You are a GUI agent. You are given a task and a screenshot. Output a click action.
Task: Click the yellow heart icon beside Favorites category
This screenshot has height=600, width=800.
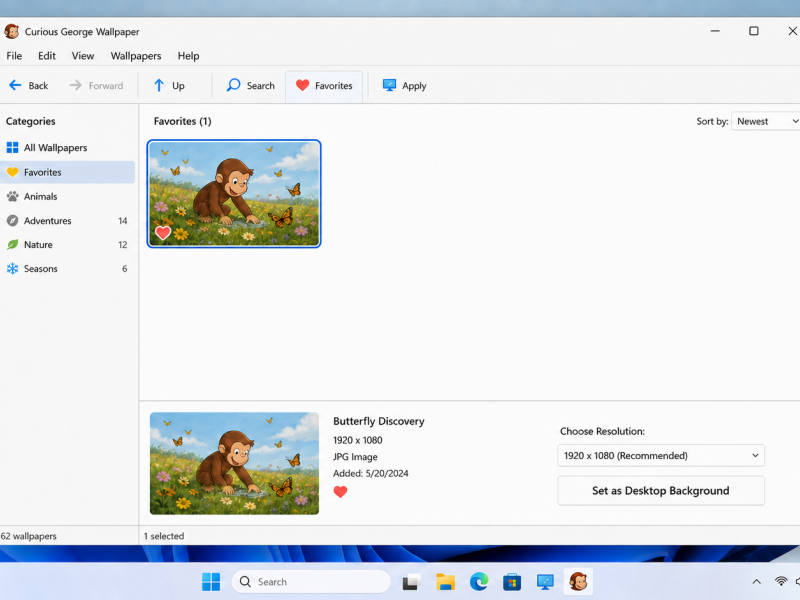pyautogui.click(x=12, y=172)
